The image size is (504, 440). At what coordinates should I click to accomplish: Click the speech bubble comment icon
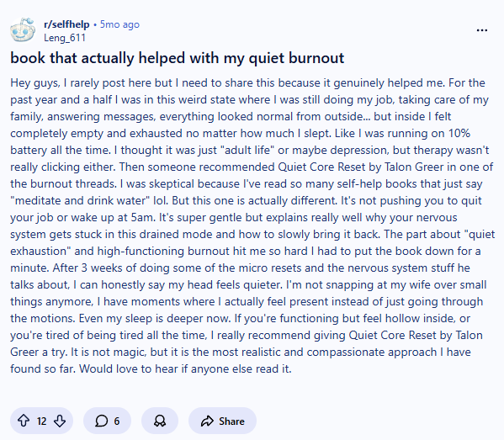click(102, 421)
